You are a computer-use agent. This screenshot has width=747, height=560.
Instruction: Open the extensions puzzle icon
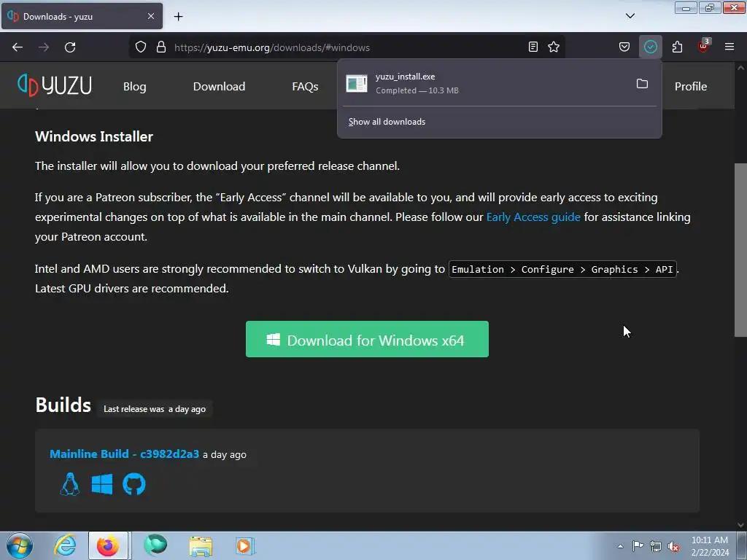677,47
